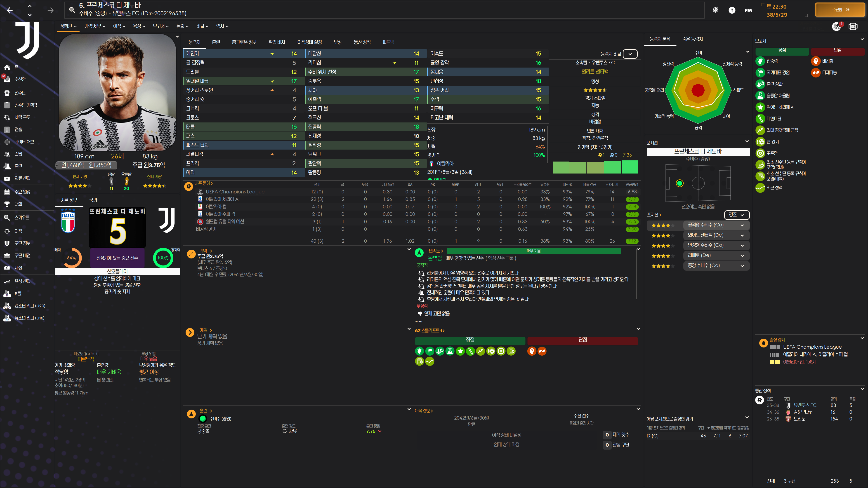This screenshot has width=868, height=488.
Task: Click the player portrait photo
Action: (118, 92)
